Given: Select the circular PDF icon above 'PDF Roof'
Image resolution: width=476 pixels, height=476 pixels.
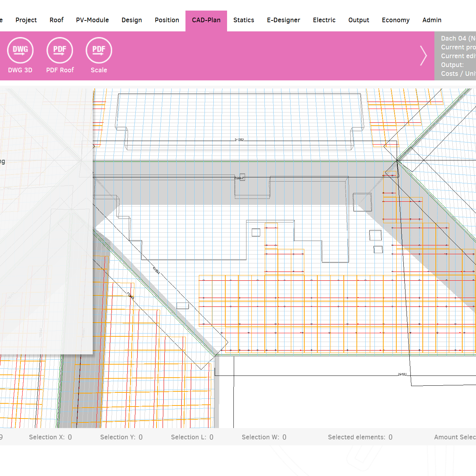Looking at the screenshot, I should [60, 50].
